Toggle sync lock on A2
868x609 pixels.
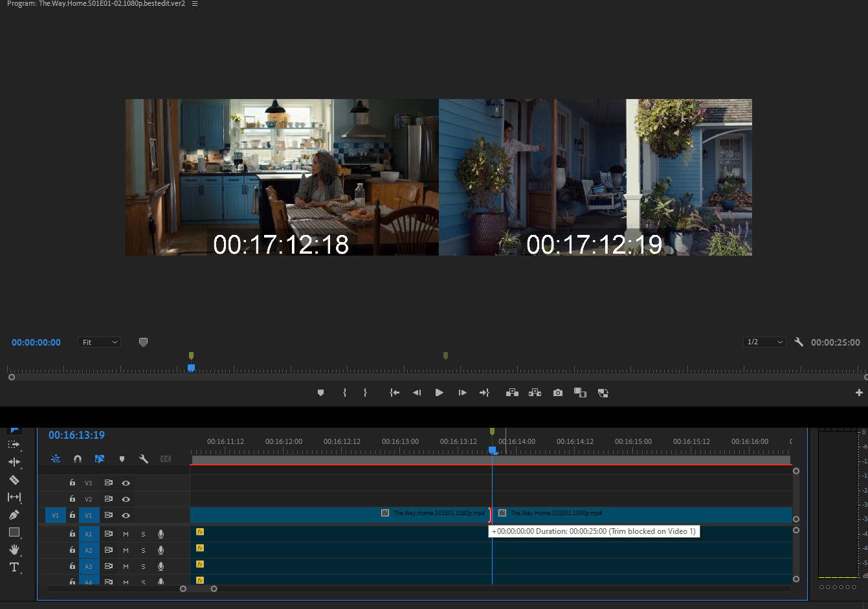[109, 550]
